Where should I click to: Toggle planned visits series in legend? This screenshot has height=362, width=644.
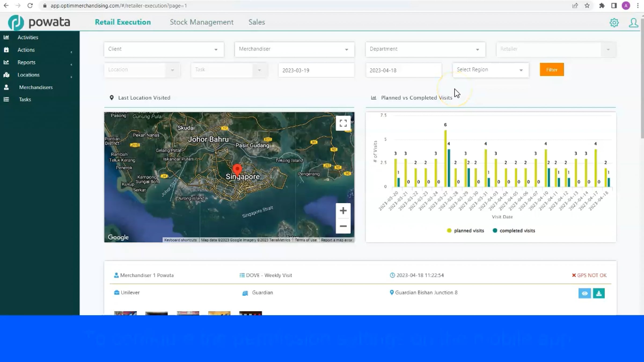(466, 231)
